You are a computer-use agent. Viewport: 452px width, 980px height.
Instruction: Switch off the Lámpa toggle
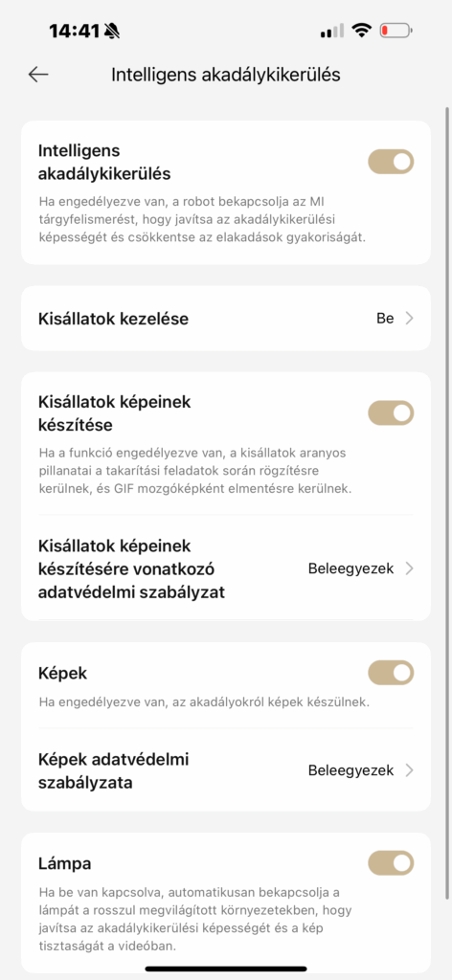coord(391,863)
